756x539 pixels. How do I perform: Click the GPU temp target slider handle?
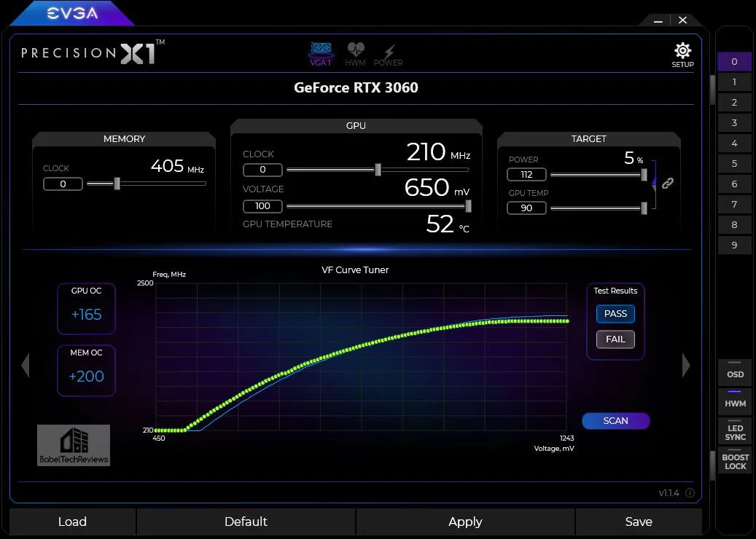644,208
